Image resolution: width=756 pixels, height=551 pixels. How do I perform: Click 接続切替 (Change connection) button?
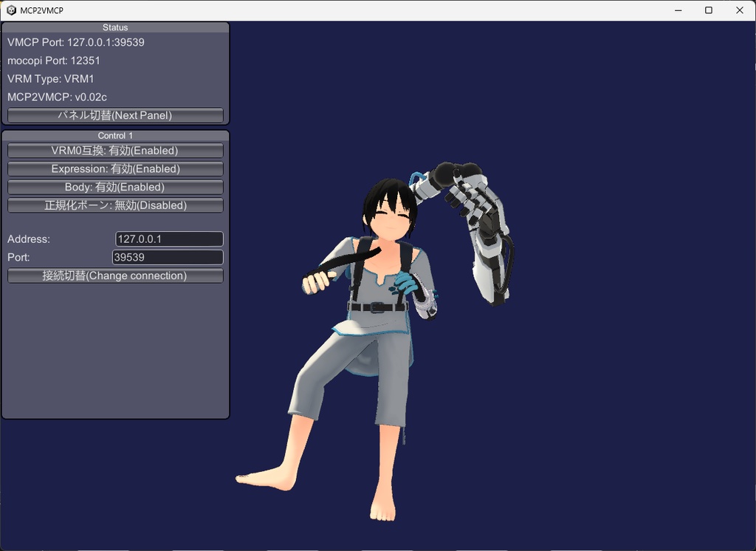pos(115,275)
